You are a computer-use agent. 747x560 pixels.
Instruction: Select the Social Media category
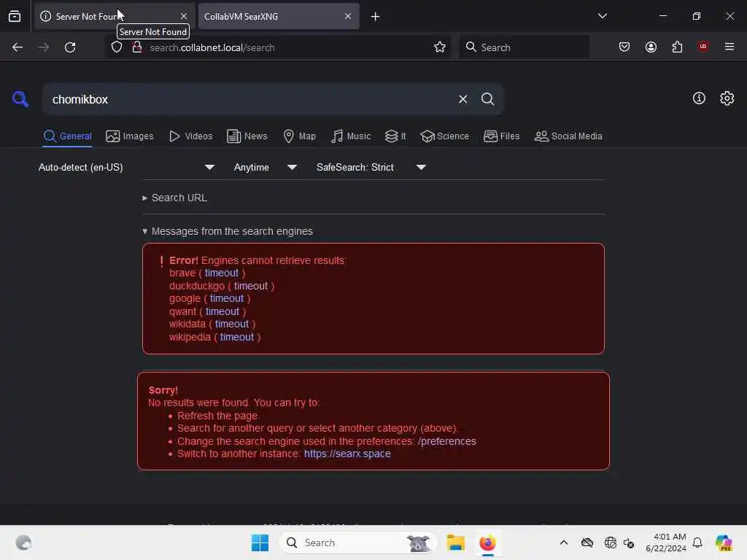[x=568, y=136]
